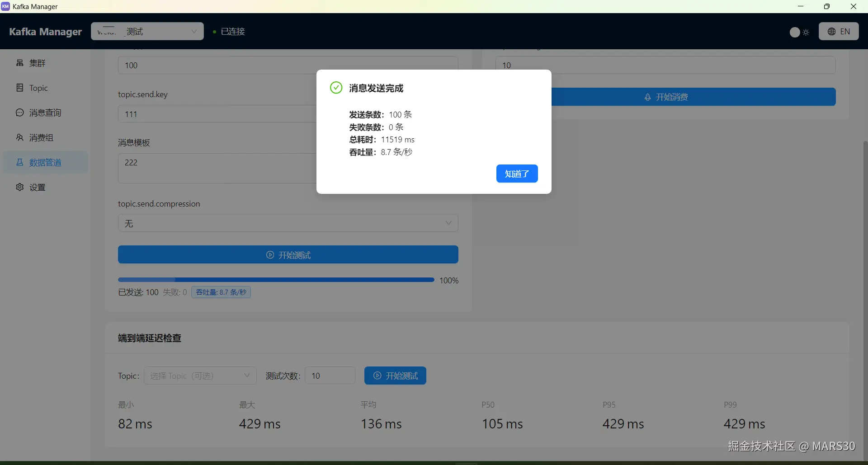Viewport: 868px width, 465px height.
Task: Click the 端到端延迟检查 section heading
Action: (x=150, y=338)
